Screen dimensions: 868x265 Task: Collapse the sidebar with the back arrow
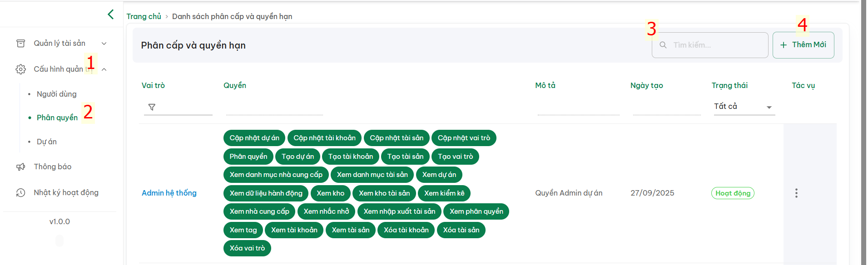point(110,15)
